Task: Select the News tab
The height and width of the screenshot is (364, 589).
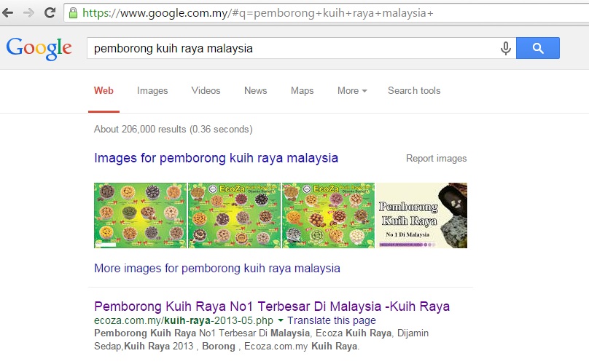Action: (x=255, y=91)
